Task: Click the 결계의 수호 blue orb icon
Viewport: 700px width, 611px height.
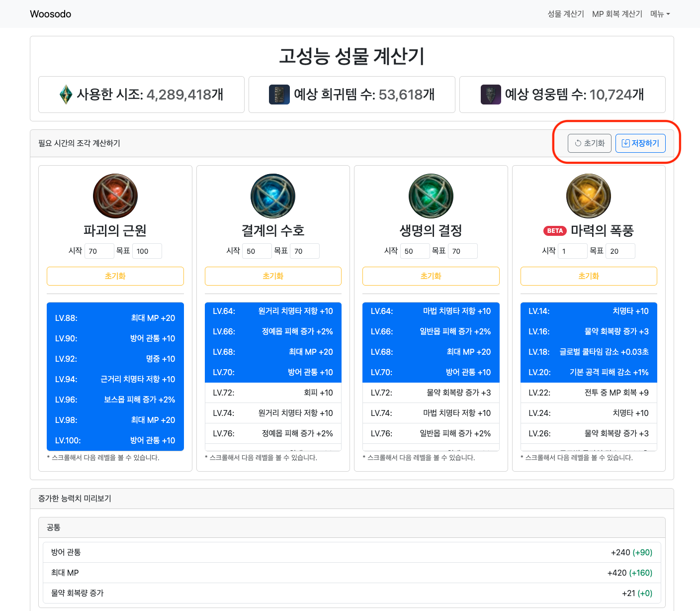Action: pos(273,196)
